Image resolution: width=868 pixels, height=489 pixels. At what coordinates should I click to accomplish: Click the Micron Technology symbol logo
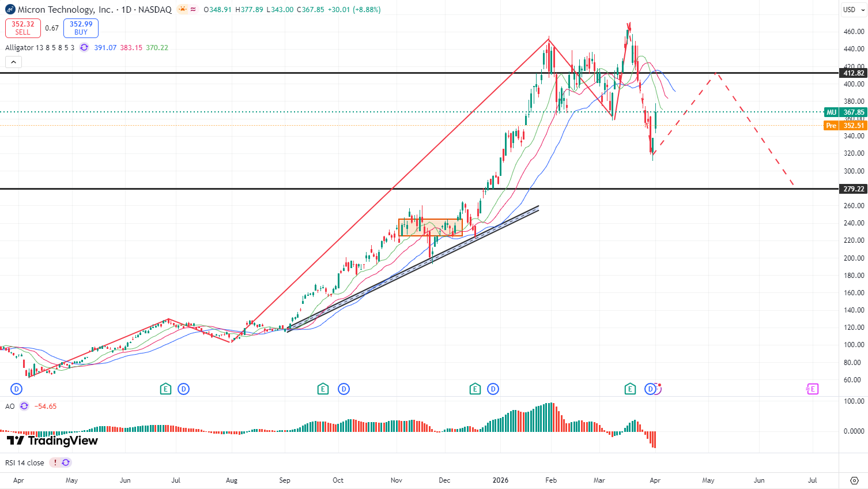click(10, 9)
